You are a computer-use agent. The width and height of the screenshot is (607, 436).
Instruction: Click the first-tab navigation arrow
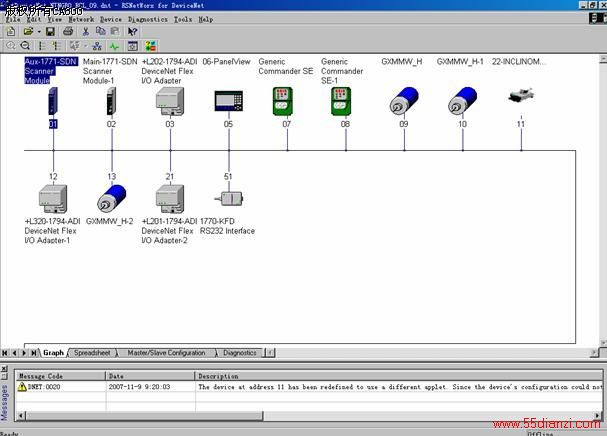tap(5, 353)
